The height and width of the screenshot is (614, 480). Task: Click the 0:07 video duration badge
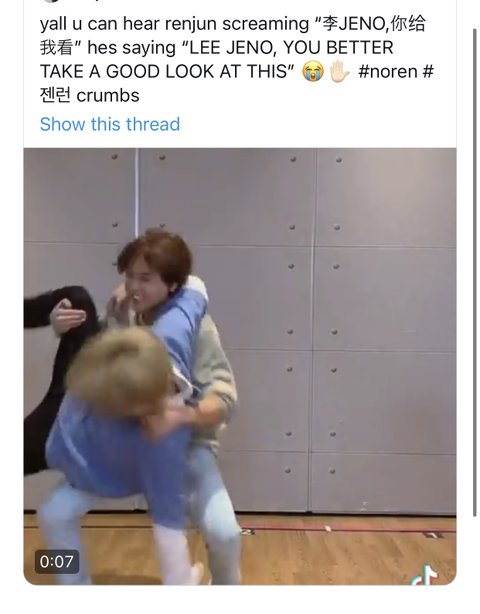point(57,562)
